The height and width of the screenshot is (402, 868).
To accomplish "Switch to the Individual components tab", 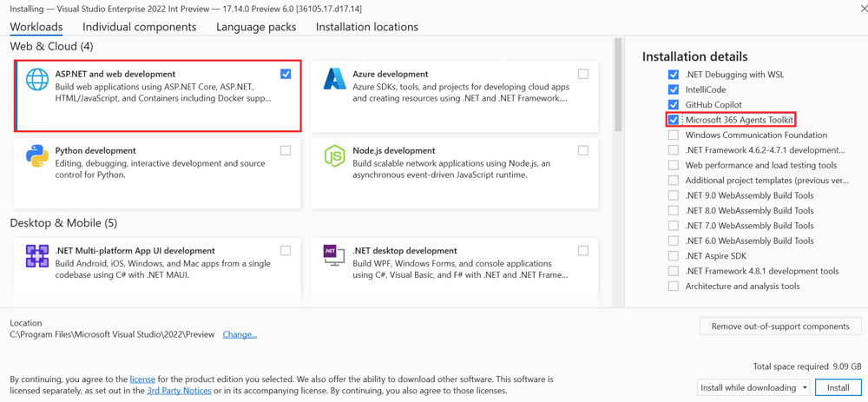I will [139, 27].
